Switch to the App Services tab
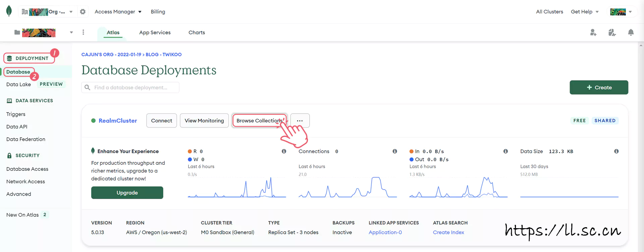644x252 pixels. 155,33
